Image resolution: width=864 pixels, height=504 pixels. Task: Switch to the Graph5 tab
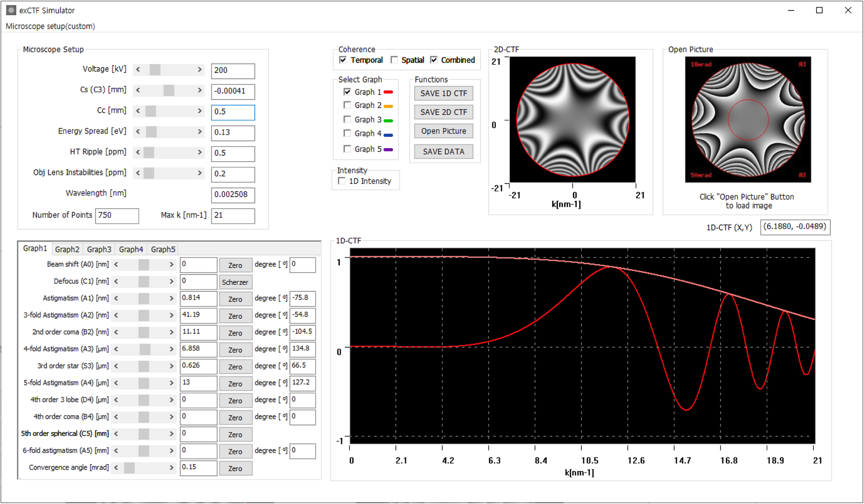coord(163,250)
